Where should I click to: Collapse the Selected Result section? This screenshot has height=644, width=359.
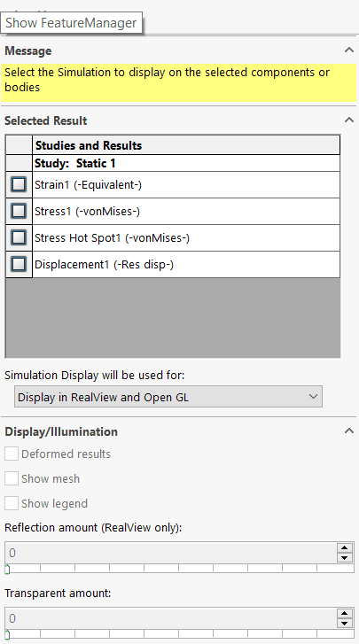pos(348,120)
